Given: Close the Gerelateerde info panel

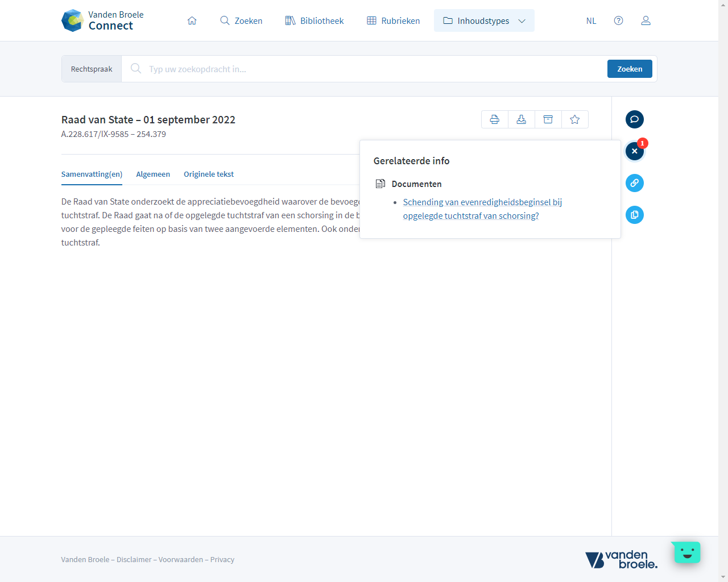Looking at the screenshot, I should coord(635,151).
